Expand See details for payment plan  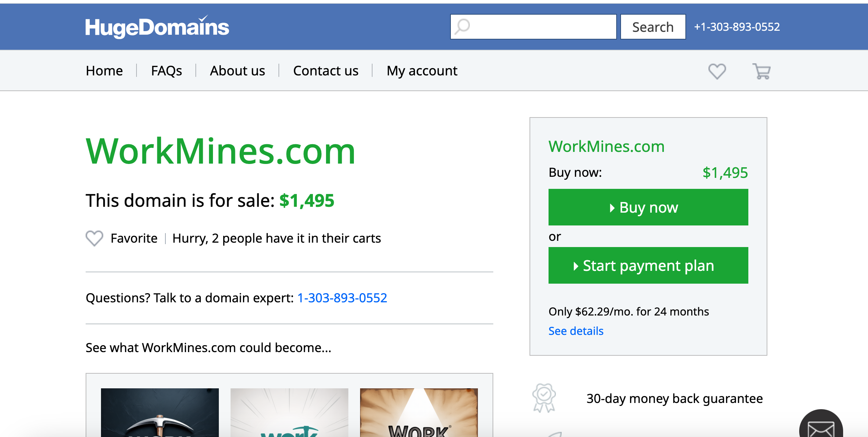point(576,331)
